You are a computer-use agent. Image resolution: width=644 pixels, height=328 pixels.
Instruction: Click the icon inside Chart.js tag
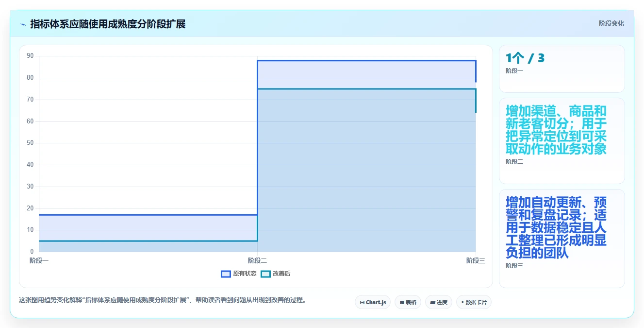pos(362,302)
